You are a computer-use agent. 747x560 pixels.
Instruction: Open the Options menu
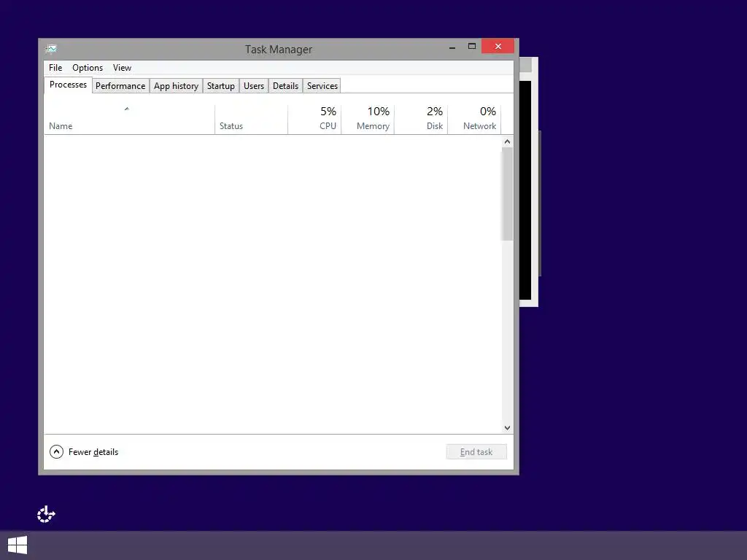coord(88,68)
